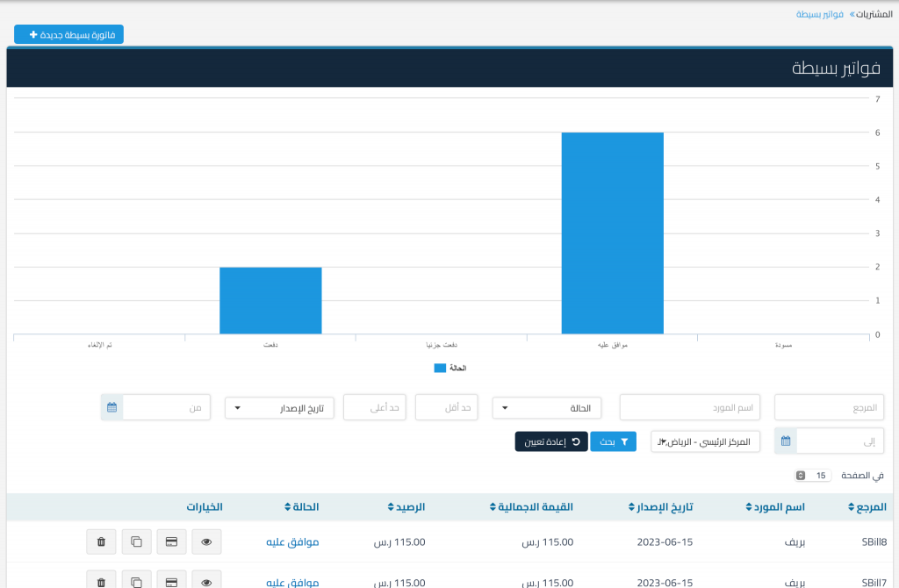This screenshot has height=588, width=899.
Task: Go to المشتريات in the breadcrumb
Action: click(874, 14)
